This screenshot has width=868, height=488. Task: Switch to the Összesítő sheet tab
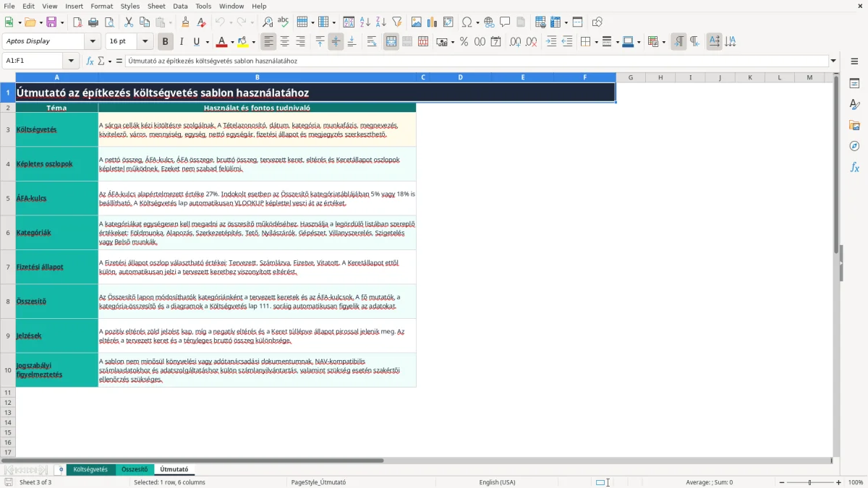tap(135, 470)
